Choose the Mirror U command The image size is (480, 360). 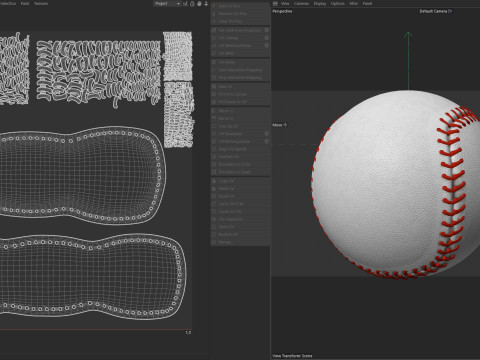(x=240, y=111)
